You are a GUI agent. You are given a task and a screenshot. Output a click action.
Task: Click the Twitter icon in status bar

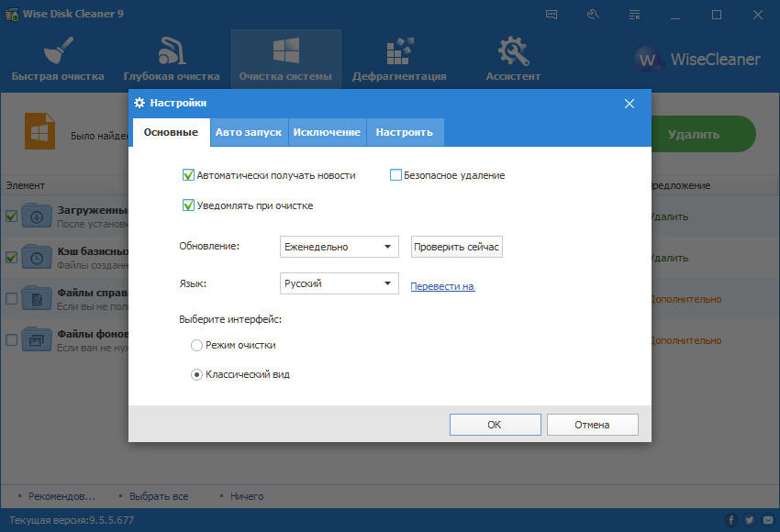pos(750,520)
